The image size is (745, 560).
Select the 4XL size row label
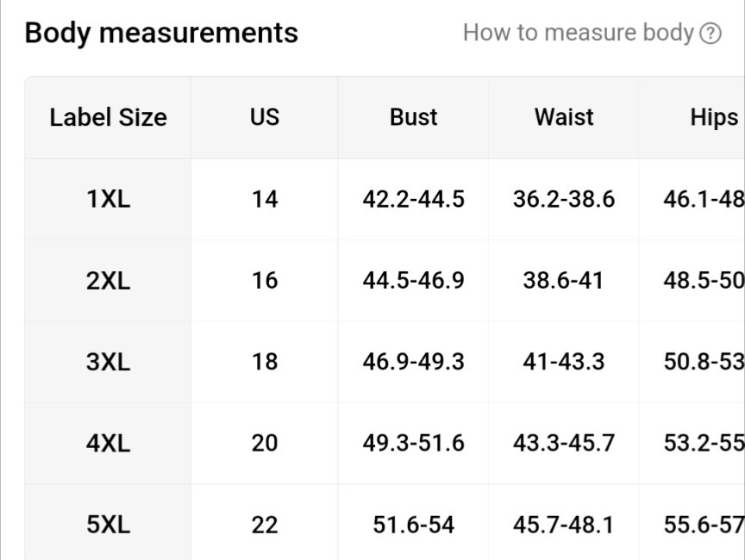click(x=109, y=443)
